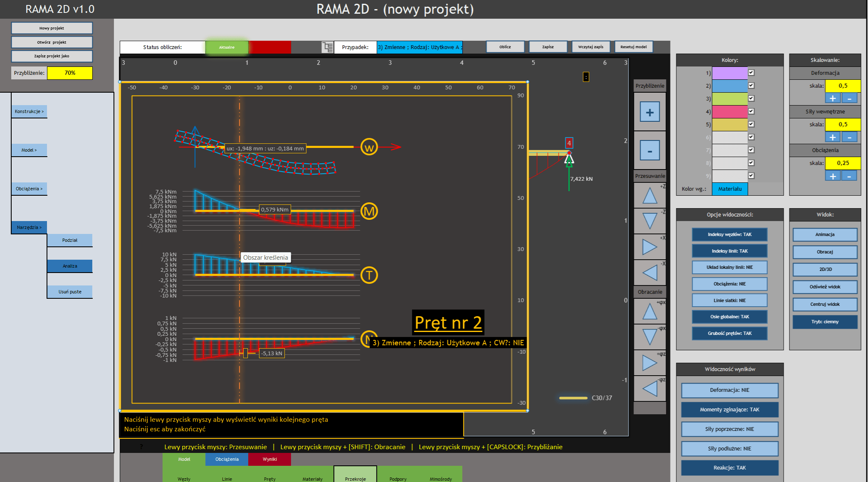The image size is (868, 482).
Task: Click the +Z pan up arrow
Action: point(649,196)
